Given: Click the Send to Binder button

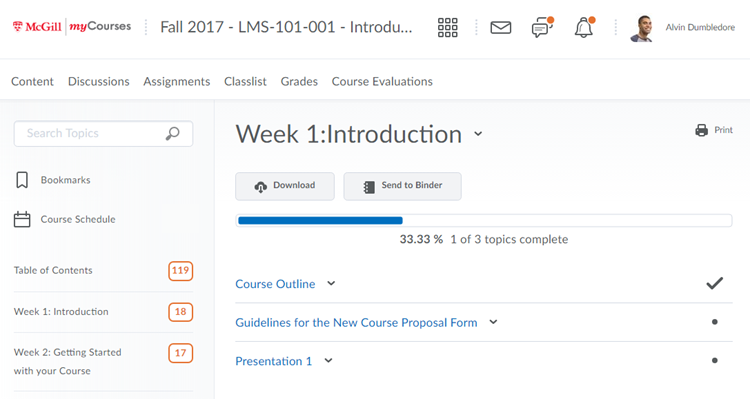Looking at the screenshot, I should click(x=403, y=186).
